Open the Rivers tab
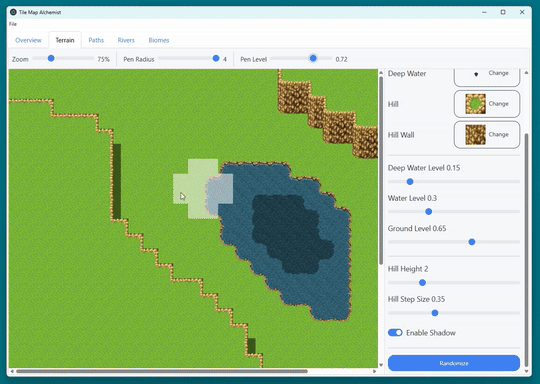540x384 pixels. 126,40
